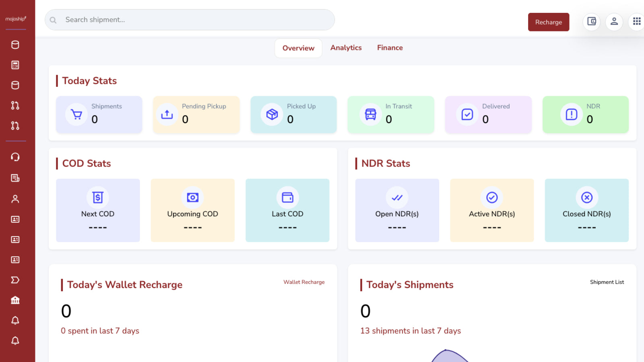Viewport: 644px width, 362px height.
Task: Open the apps grid menu icon
Action: point(636,22)
